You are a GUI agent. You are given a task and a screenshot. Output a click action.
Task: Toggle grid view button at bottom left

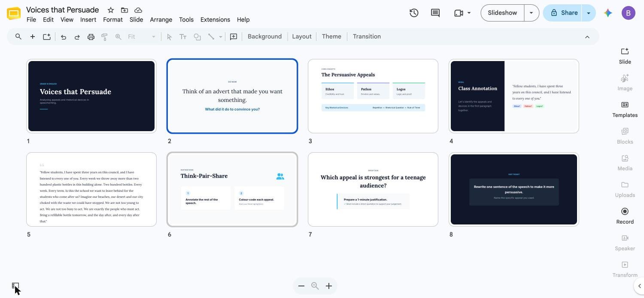(15, 286)
